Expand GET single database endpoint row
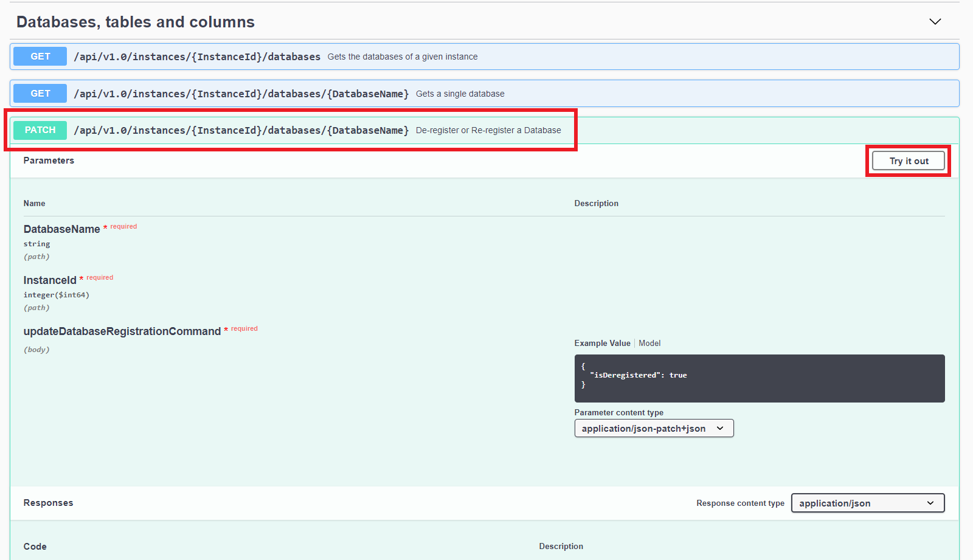The width and height of the screenshot is (973, 560). (x=484, y=94)
